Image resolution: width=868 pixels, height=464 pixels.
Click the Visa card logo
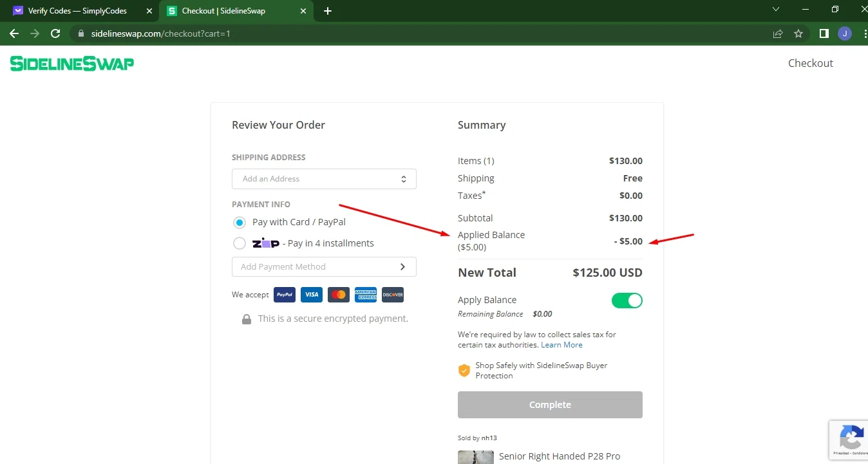pyautogui.click(x=312, y=295)
